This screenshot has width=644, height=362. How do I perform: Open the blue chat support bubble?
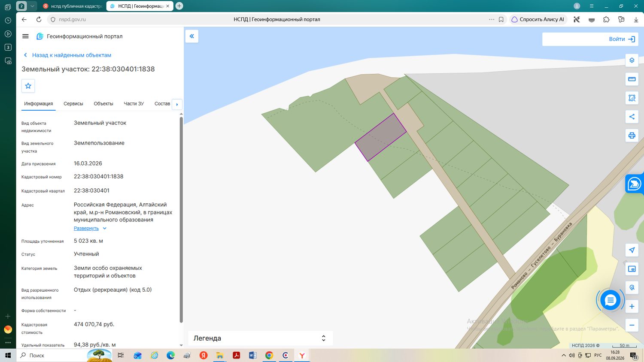(610, 300)
